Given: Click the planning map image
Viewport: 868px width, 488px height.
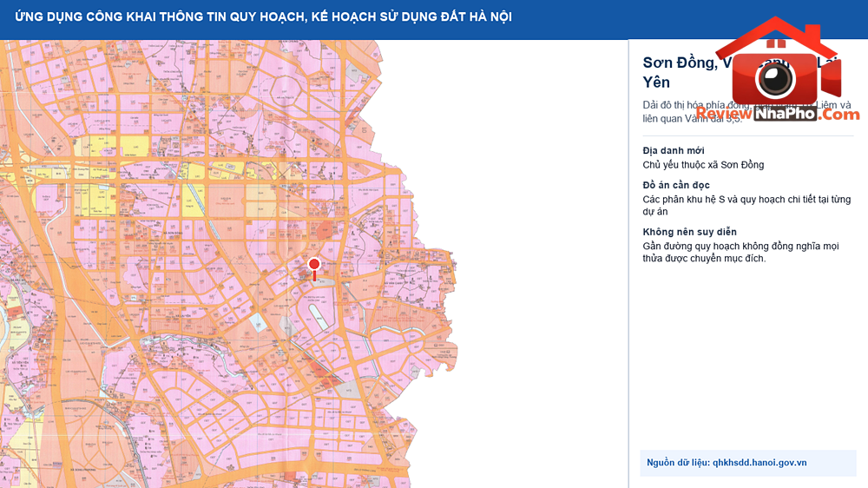Looking at the screenshot, I should [x=228, y=264].
